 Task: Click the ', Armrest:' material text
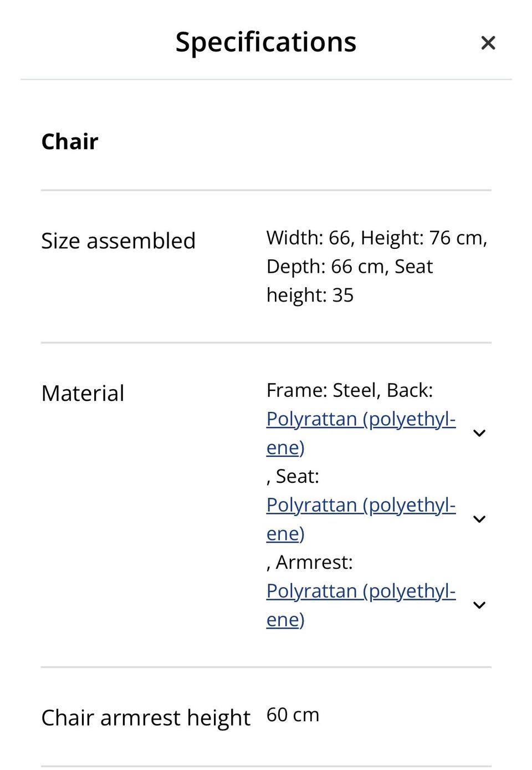pos(309,562)
